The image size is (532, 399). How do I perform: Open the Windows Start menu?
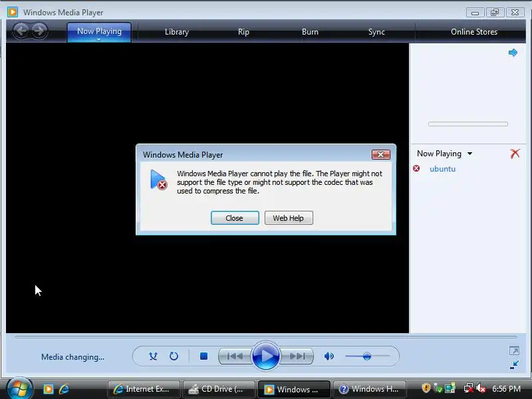[19, 388]
